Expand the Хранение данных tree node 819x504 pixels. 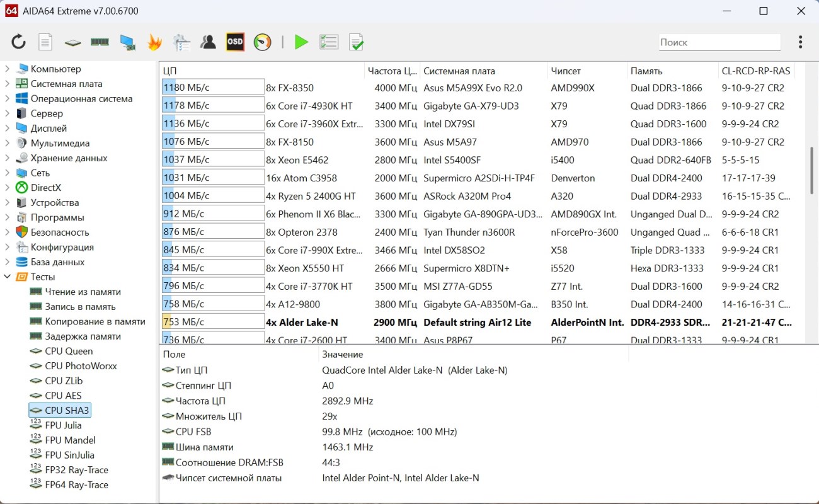8,158
